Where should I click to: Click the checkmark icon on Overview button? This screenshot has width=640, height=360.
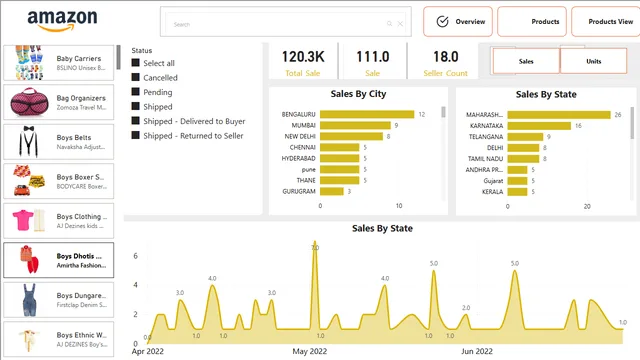pyautogui.click(x=442, y=22)
